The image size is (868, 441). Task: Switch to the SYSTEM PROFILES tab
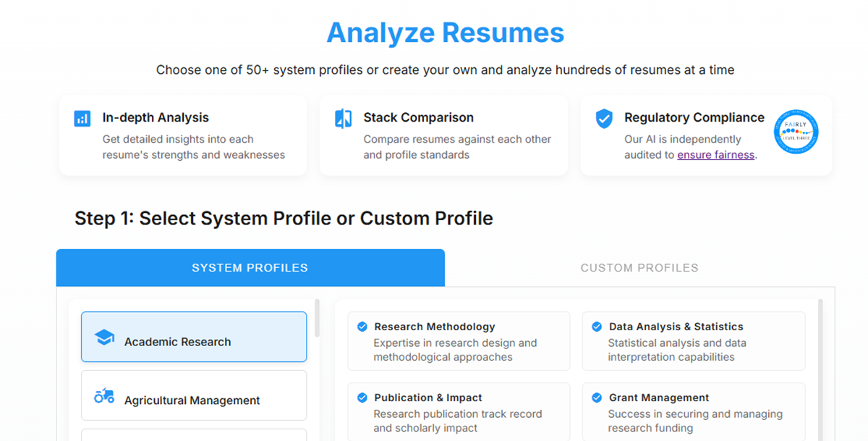[250, 267]
